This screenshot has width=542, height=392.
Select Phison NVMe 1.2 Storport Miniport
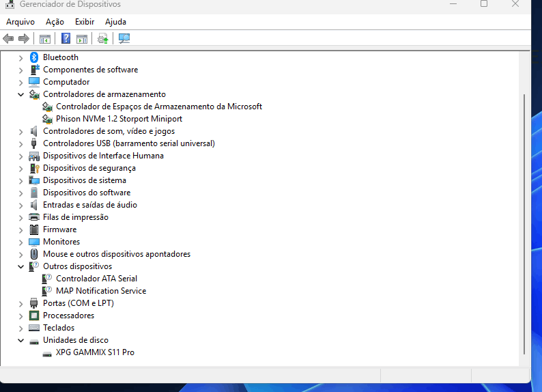[x=119, y=119]
